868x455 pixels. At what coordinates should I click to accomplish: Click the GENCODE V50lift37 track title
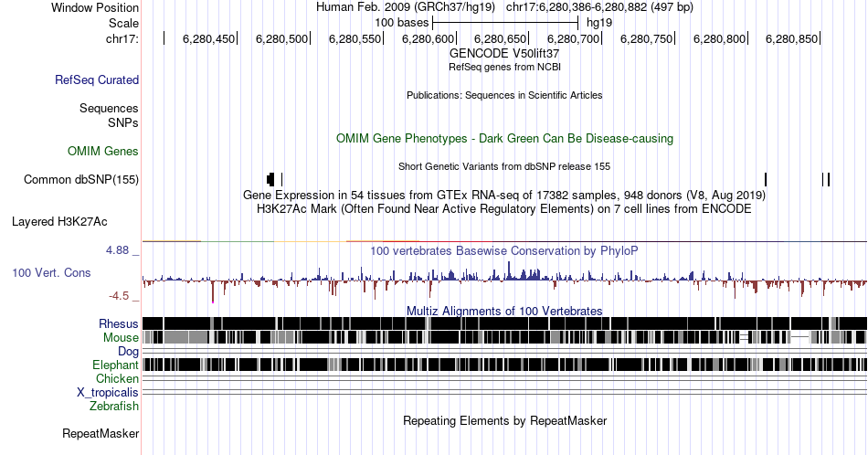point(504,54)
